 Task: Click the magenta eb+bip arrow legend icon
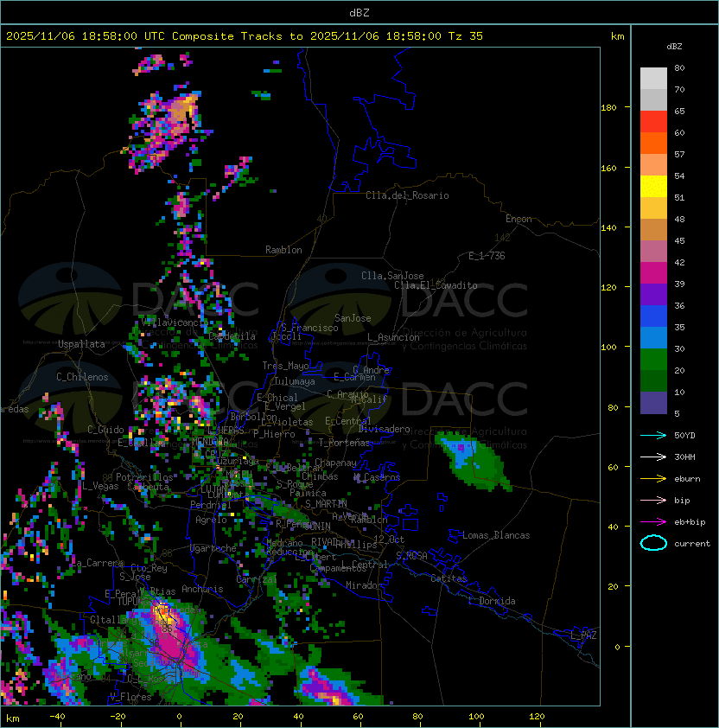[x=653, y=522]
